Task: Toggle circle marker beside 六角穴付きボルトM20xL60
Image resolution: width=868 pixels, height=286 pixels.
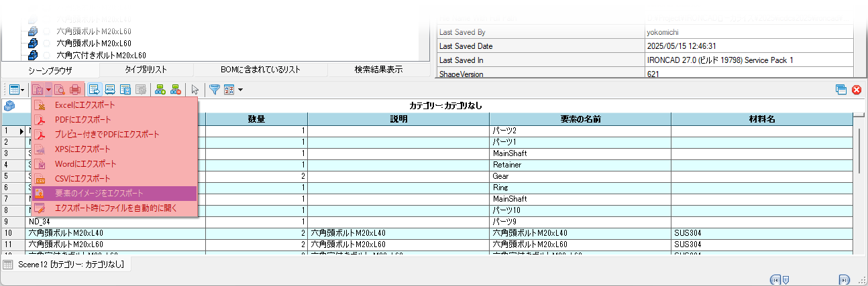Action: pyautogui.click(x=46, y=55)
